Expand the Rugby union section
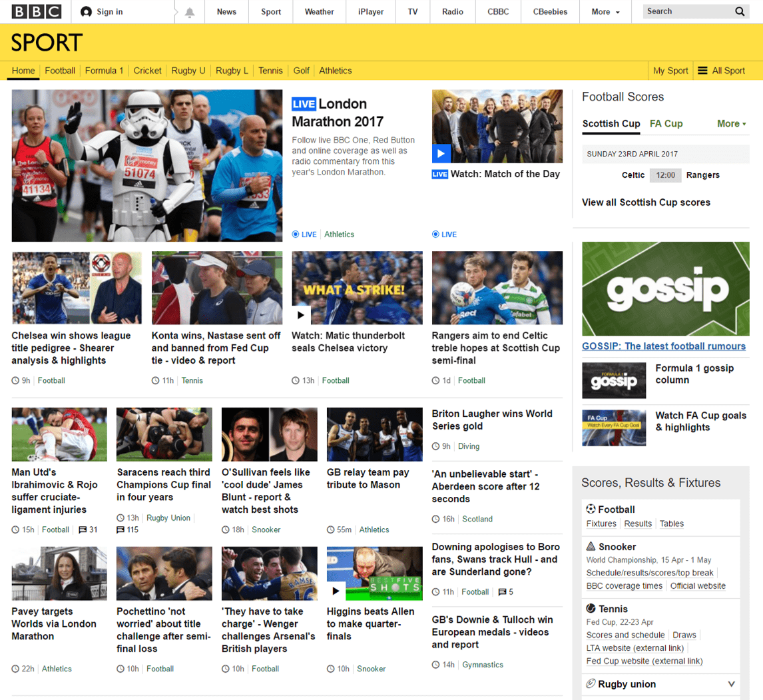The width and height of the screenshot is (763, 700). point(731,684)
